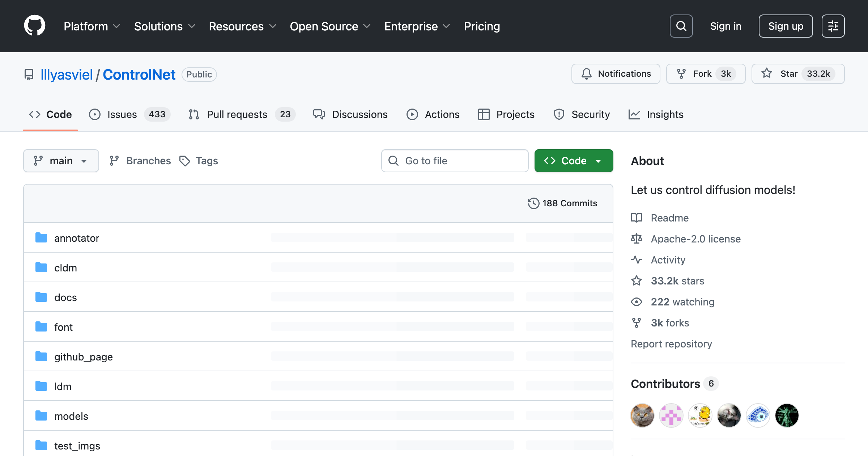Open the 188 Commits link

562,203
